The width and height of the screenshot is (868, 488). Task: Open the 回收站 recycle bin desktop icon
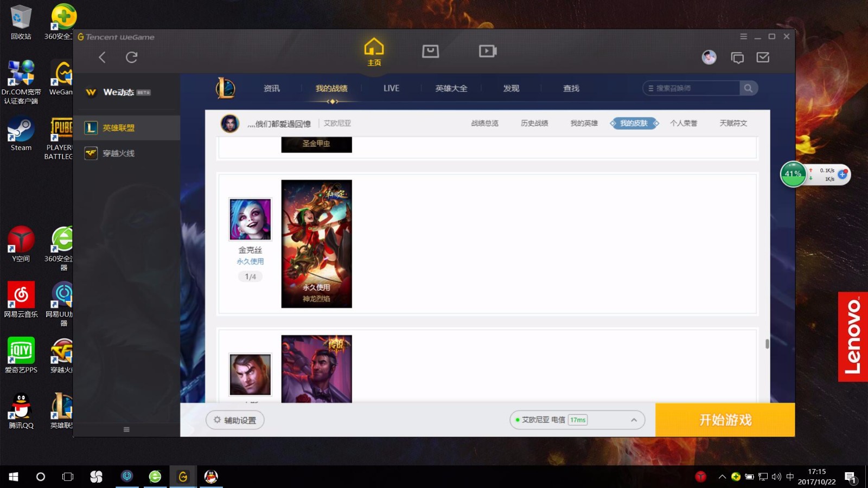pyautogui.click(x=21, y=22)
